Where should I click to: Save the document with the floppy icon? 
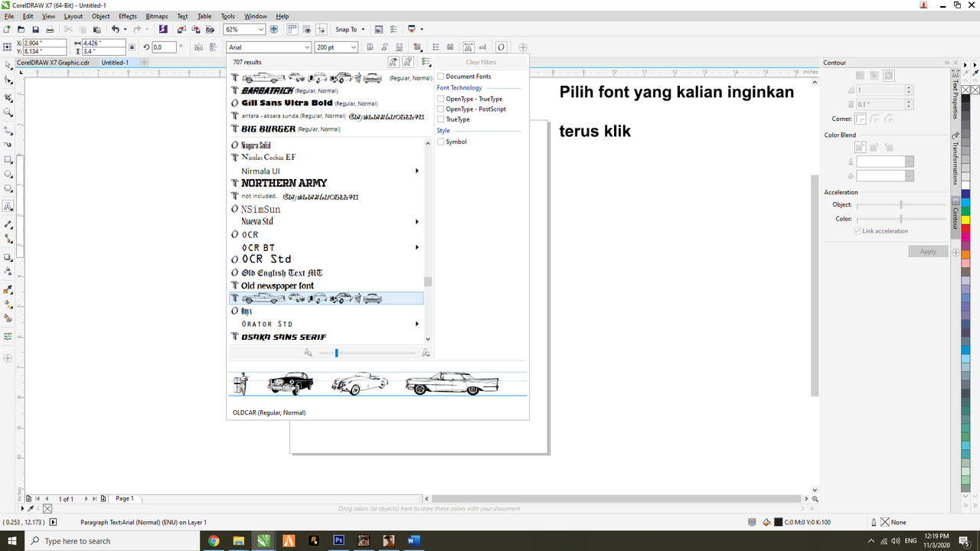point(36,30)
